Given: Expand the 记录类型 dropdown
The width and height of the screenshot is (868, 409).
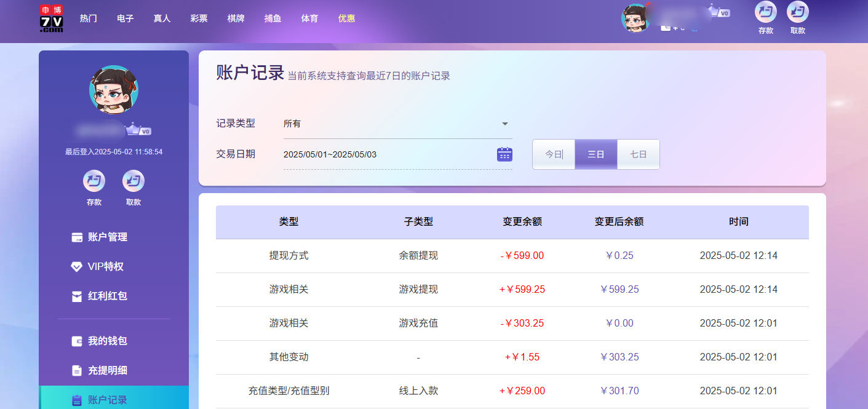Looking at the screenshot, I should tap(397, 123).
